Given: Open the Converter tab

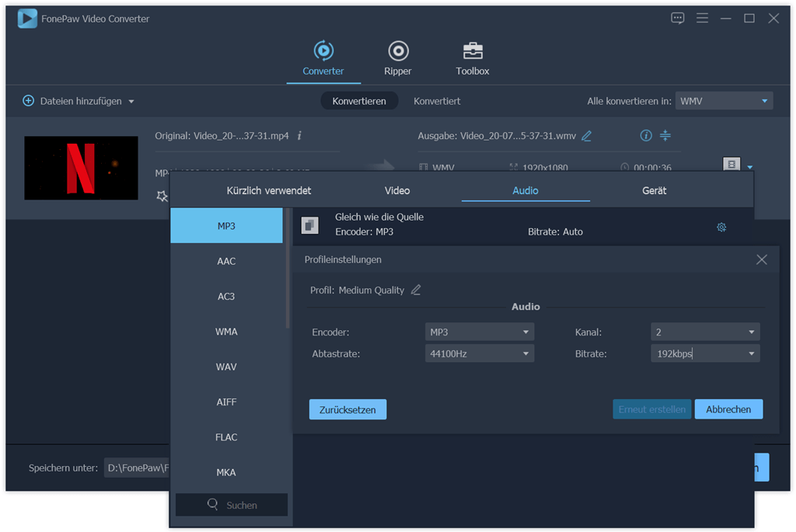Looking at the screenshot, I should click(323, 59).
